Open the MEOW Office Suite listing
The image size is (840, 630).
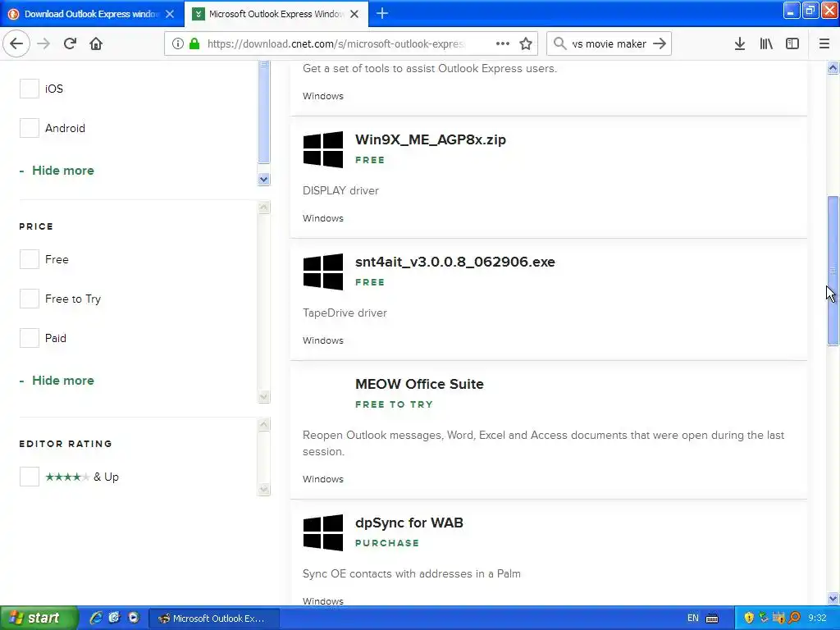(x=419, y=384)
